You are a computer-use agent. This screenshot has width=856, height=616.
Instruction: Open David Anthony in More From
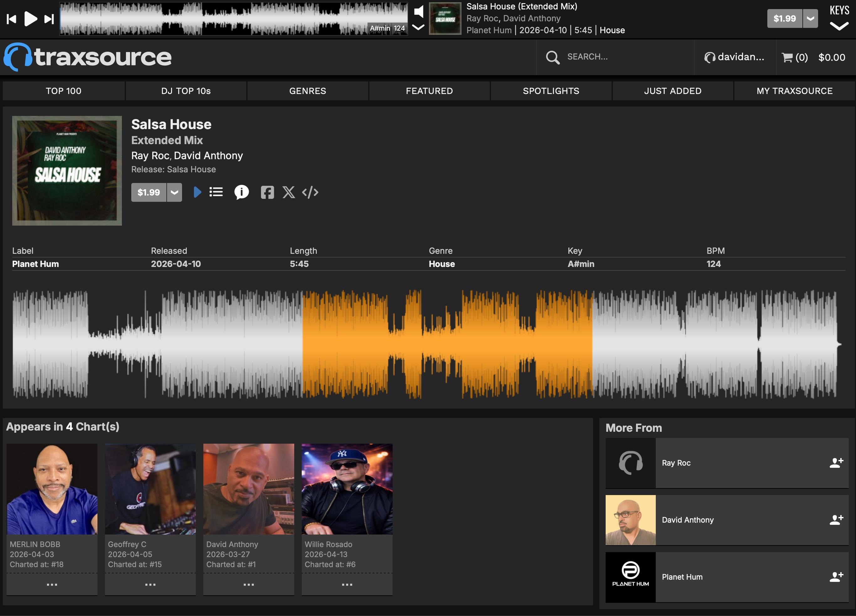(x=688, y=520)
